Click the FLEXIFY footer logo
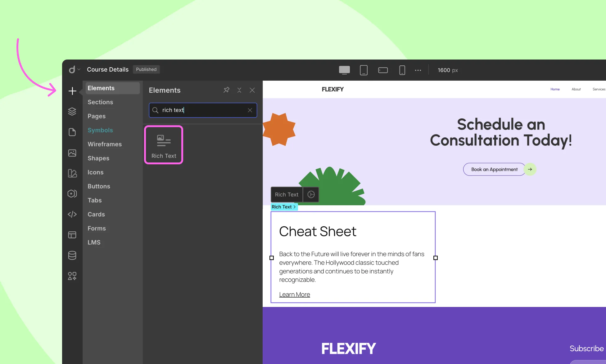Viewport: 606px width, 364px height. [x=349, y=348]
